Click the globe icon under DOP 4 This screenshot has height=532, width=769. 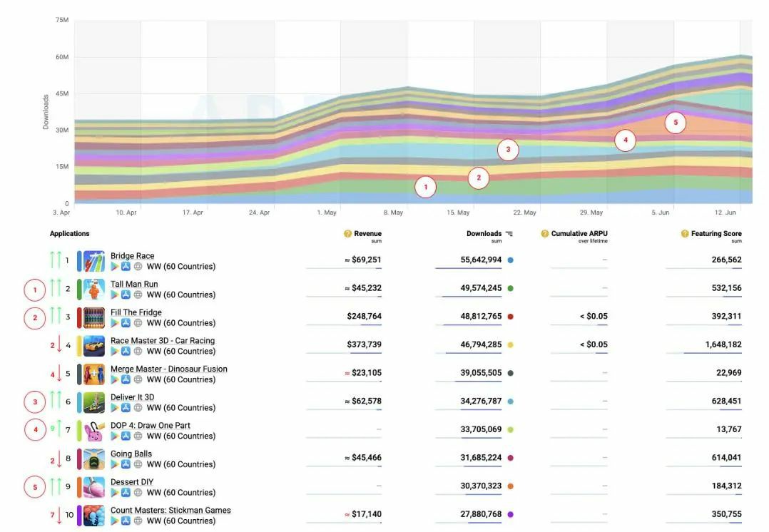138,436
